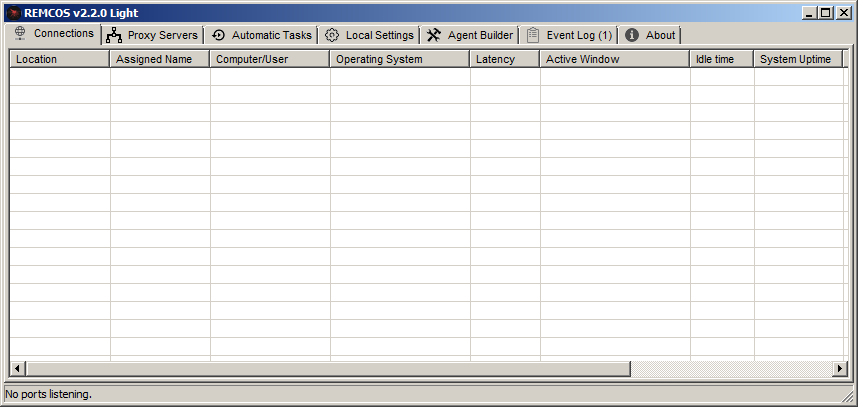Click the REMCOS app icon in title bar
This screenshot has height=407, width=858.
click(13, 13)
